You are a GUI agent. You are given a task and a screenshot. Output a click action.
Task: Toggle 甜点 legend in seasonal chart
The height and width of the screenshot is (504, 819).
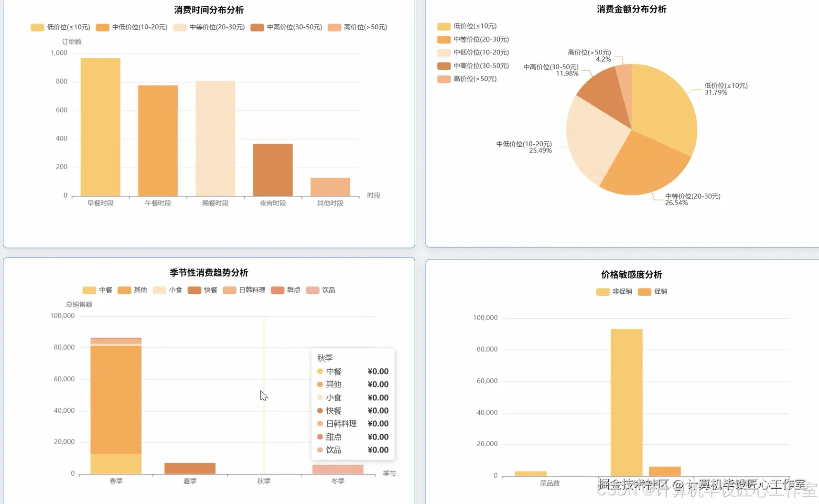click(x=286, y=290)
